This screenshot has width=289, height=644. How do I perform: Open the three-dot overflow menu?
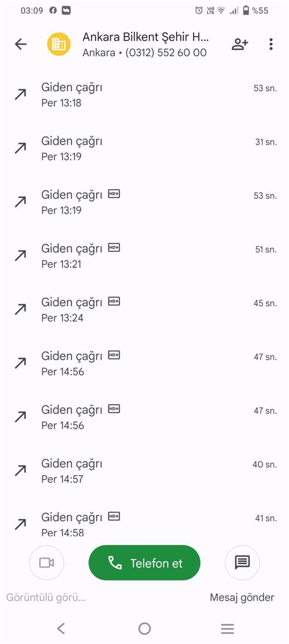pyautogui.click(x=271, y=45)
